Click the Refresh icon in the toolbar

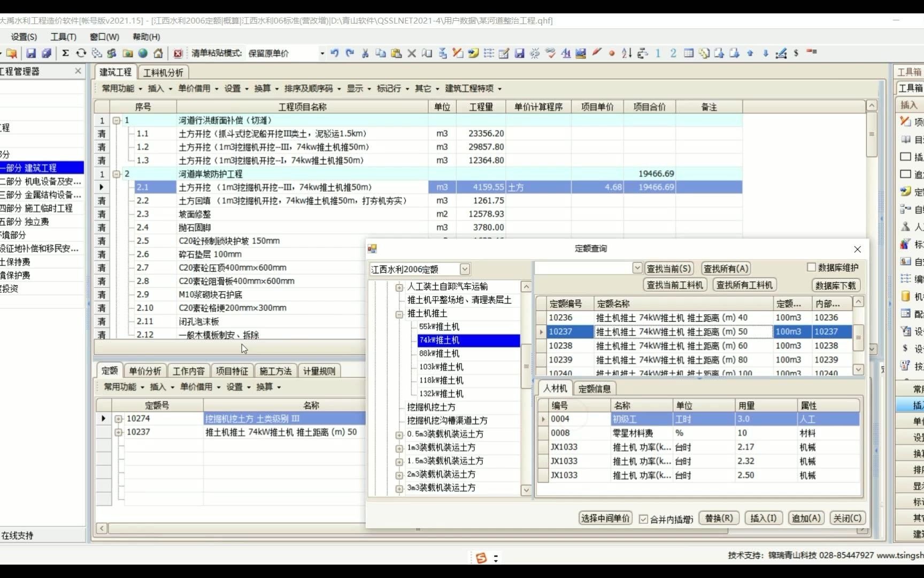click(x=81, y=53)
